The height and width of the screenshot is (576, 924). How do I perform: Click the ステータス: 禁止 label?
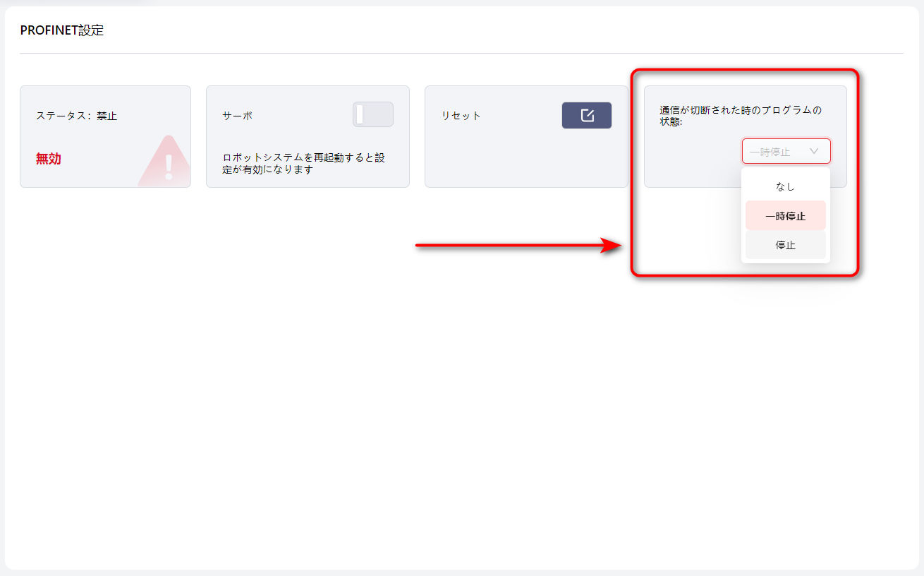[x=76, y=116]
